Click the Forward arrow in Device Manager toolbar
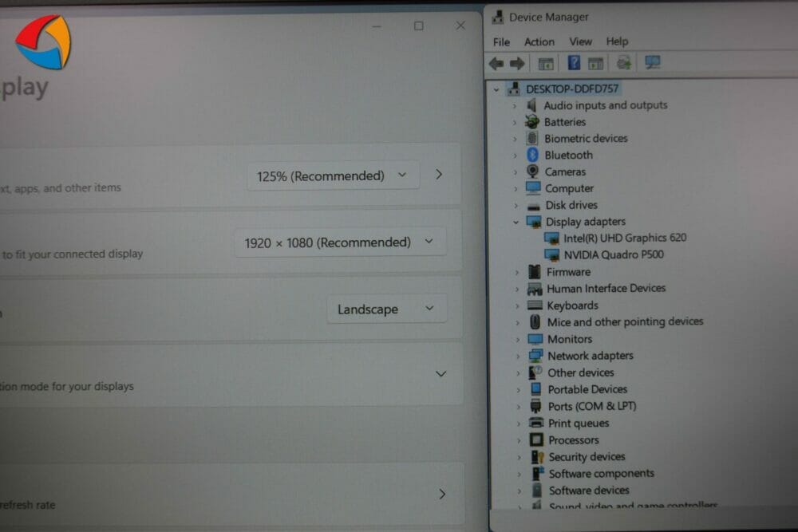798x532 pixels. (x=517, y=64)
